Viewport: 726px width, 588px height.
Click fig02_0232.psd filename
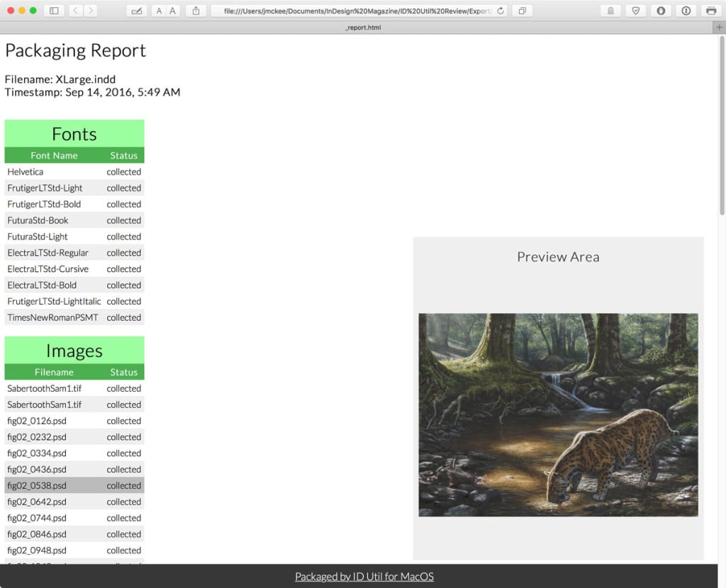click(37, 436)
